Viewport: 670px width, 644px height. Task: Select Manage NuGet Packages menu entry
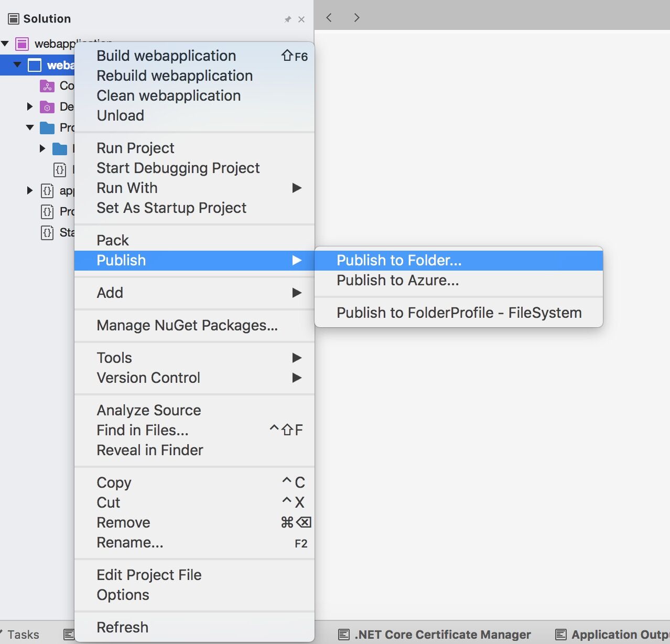point(187,326)
